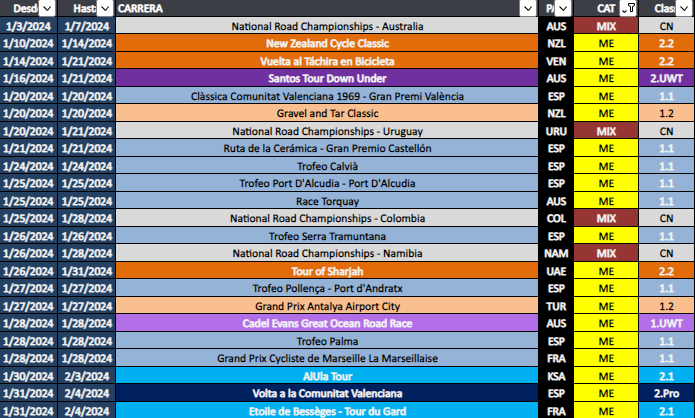
Task: Select the 2.Pro class cell
Action: (x=666, y=394)
